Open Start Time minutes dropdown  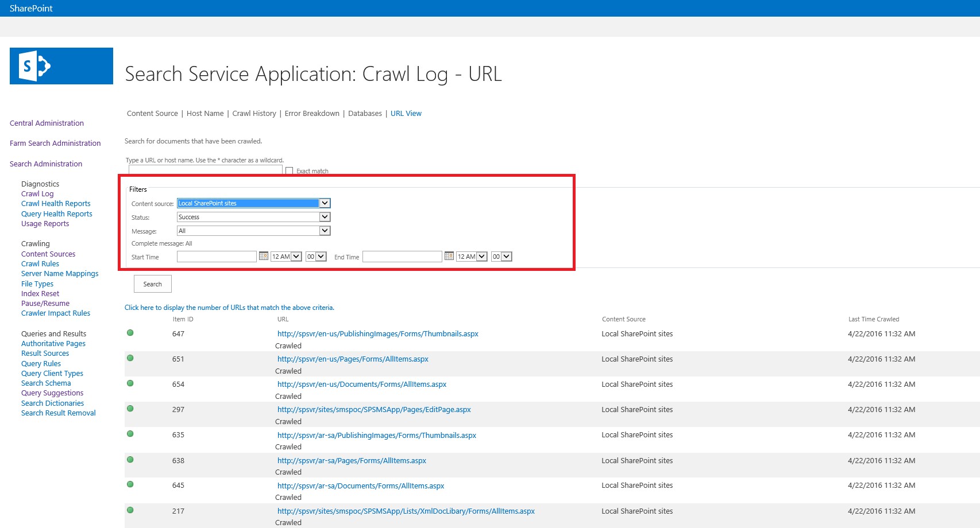tap(316, 257)
